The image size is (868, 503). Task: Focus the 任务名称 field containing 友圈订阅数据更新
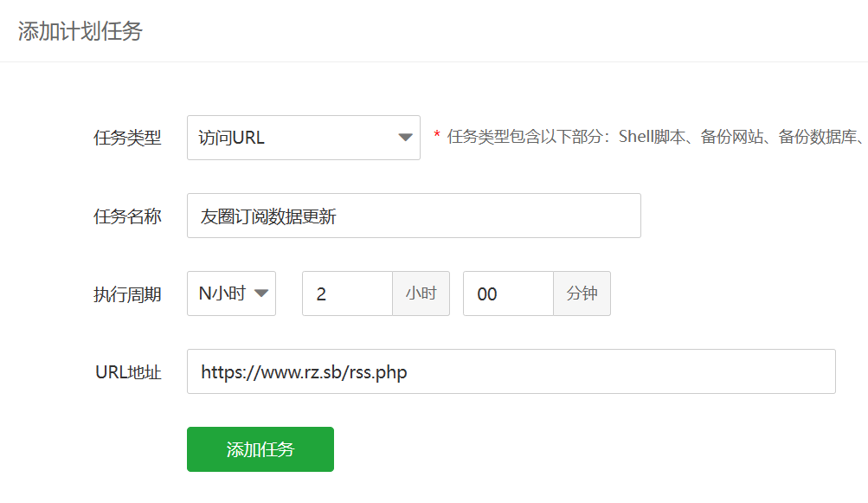[x=414, y=216]
